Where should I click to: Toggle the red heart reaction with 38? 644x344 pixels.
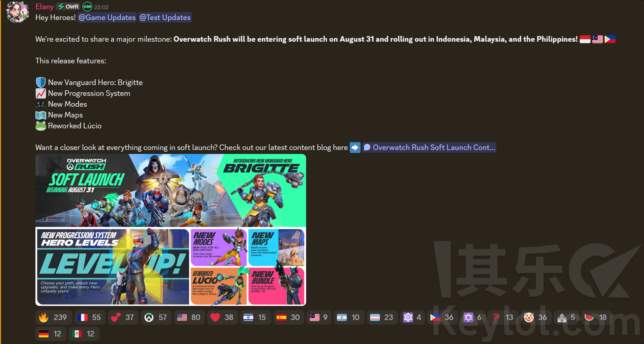pos(222,317)
